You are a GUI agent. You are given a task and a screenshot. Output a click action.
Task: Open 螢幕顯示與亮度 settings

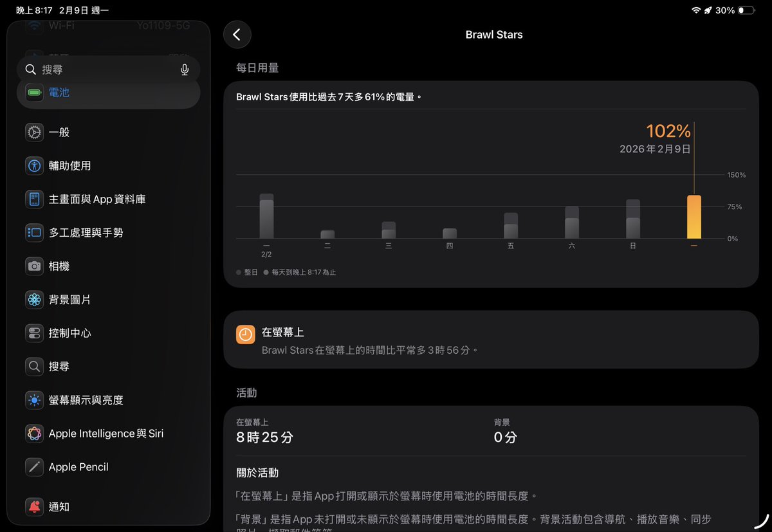(x=108, y=400)
